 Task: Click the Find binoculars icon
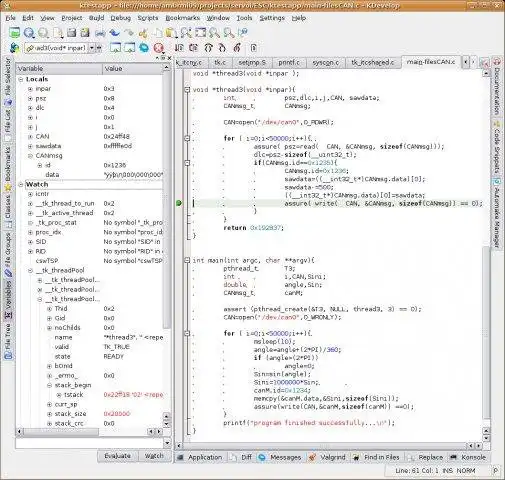pyautogui.click(x=186, y=33)
